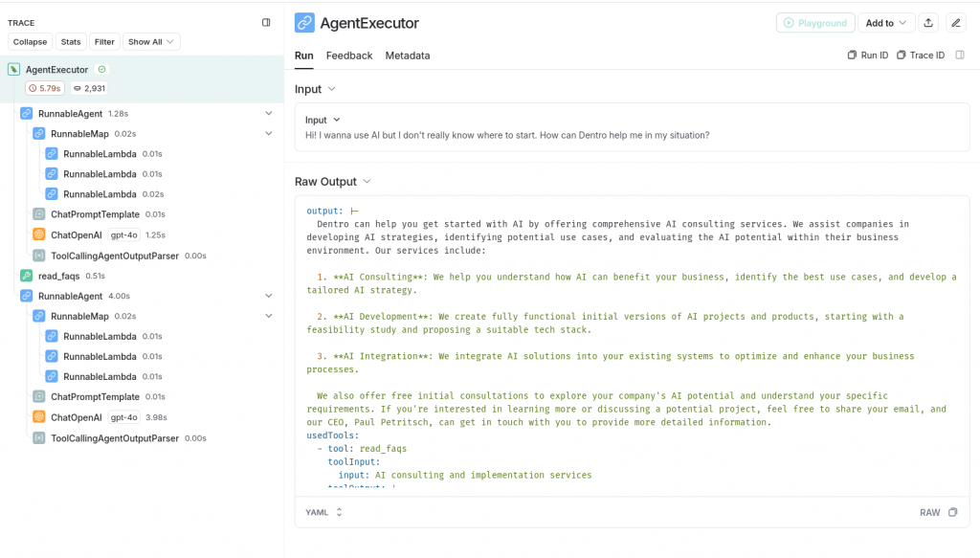
Task: Open the Show All dropdown
Action: coord(151,42)
